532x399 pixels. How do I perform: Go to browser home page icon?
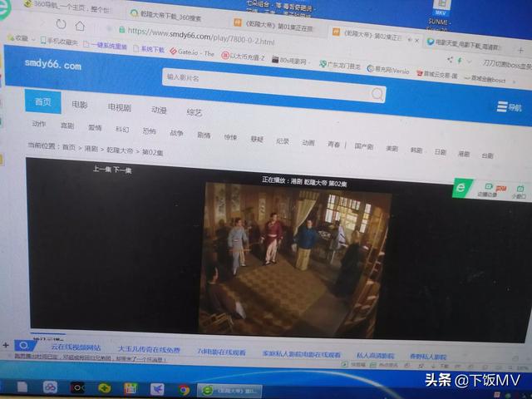pyautogui.click(x=80, y=26)
